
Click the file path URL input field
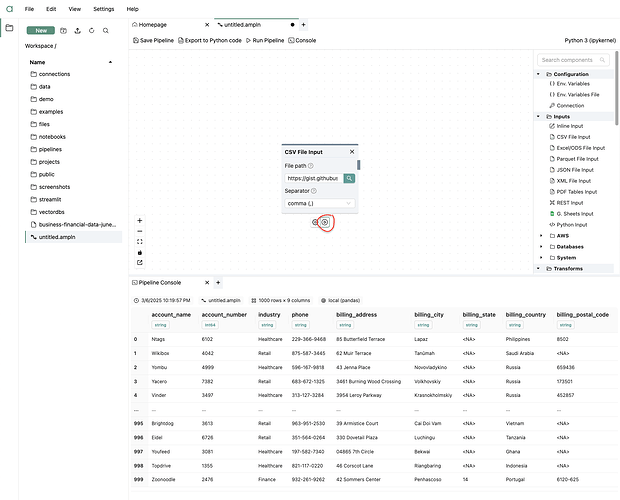(x=313, y=179)
